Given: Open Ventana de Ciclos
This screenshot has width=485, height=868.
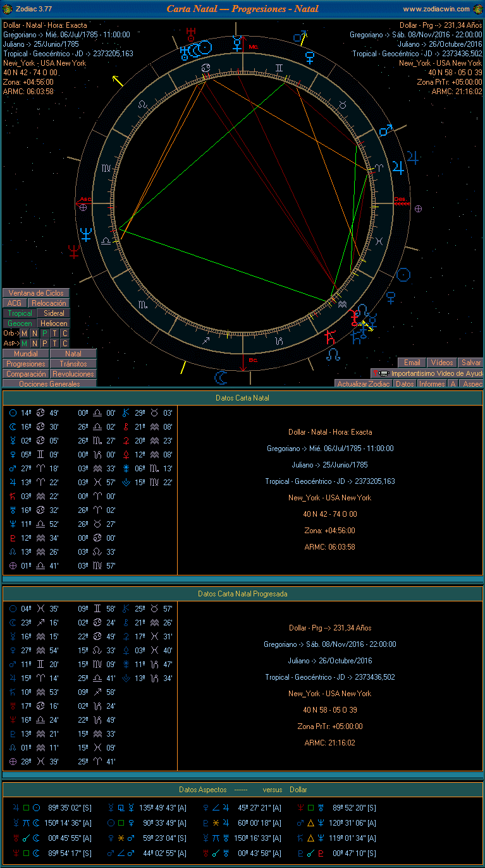Looking at the screenshot, I should pos(36,293).
